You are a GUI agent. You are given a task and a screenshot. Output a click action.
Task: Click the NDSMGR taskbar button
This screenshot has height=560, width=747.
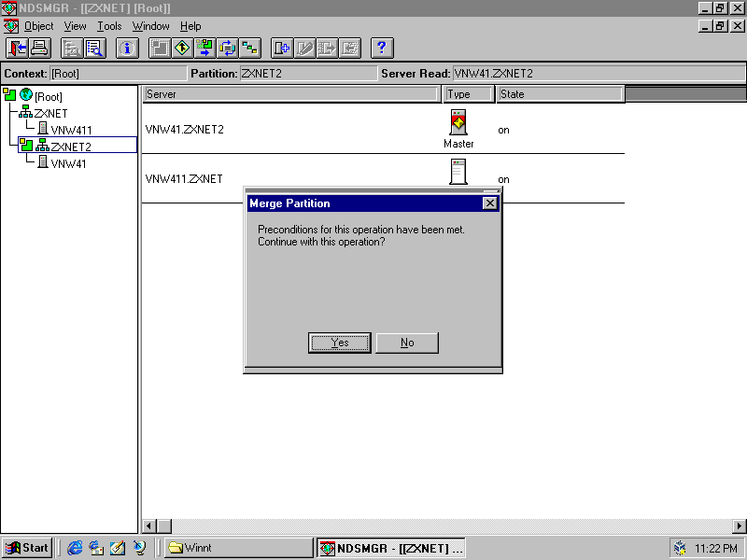point(391,548)
